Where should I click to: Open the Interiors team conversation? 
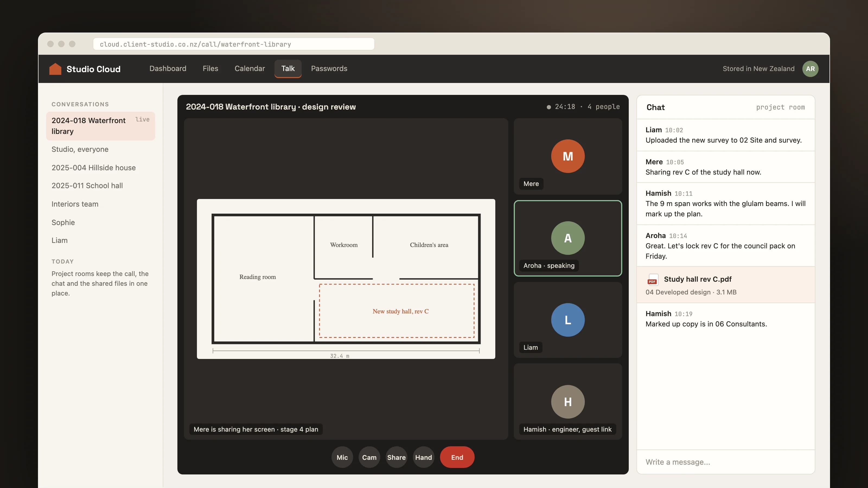pos(100,204)
